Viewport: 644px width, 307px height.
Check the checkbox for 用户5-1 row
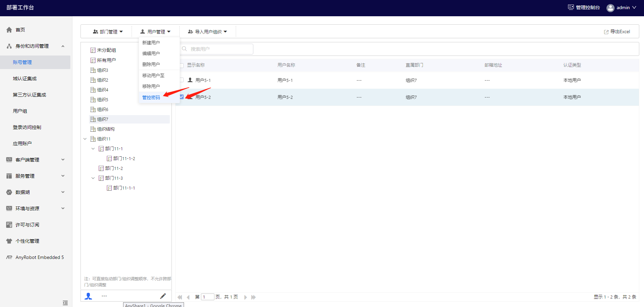(x=182, y=80)
